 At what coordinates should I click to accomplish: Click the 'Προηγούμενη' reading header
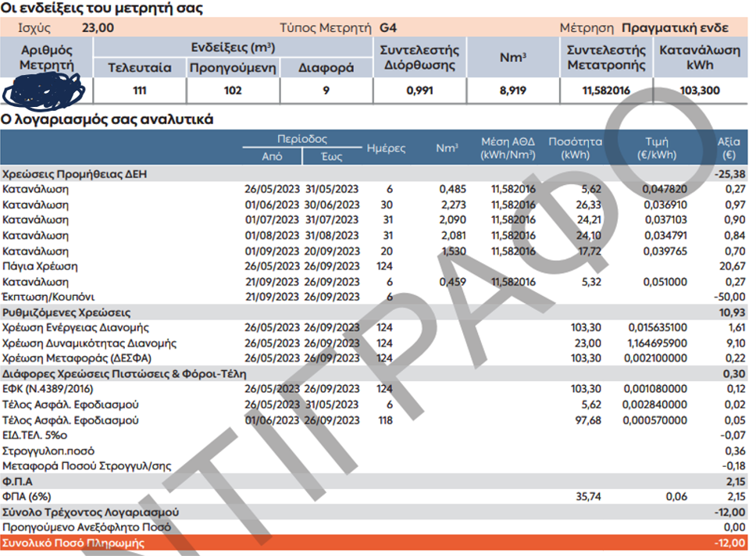[233, 67]
